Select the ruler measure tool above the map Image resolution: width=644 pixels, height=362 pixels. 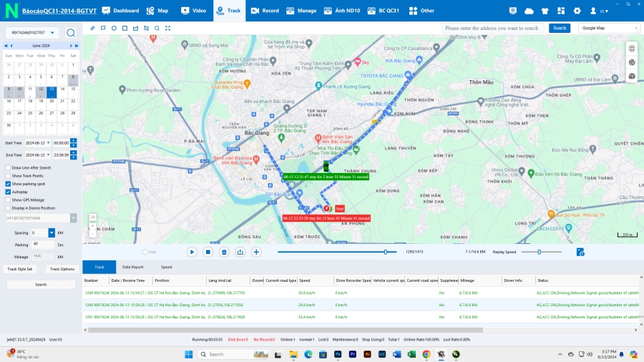(x=92, y=28)
